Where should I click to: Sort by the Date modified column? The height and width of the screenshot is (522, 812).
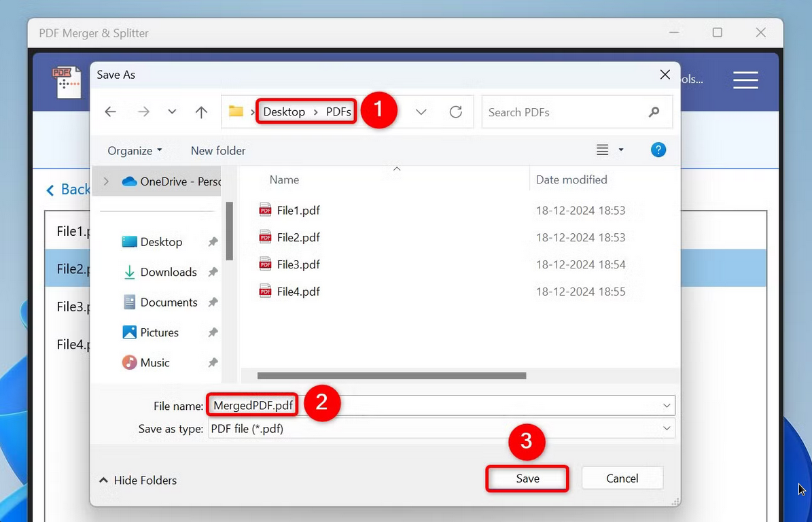point(571,179)
